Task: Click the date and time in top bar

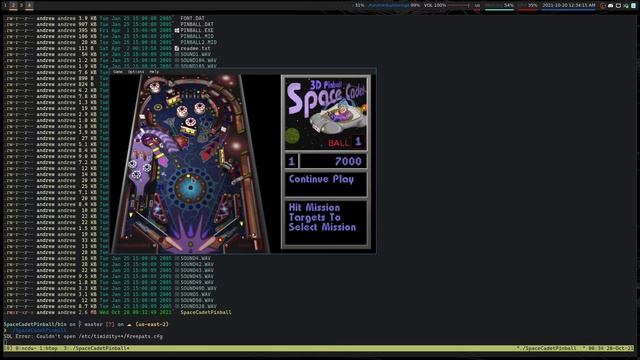Action: (x=569, y=5)
